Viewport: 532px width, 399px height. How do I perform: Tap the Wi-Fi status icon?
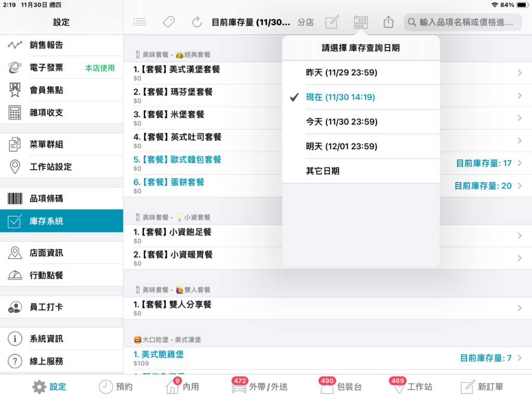tap(495, 5)
